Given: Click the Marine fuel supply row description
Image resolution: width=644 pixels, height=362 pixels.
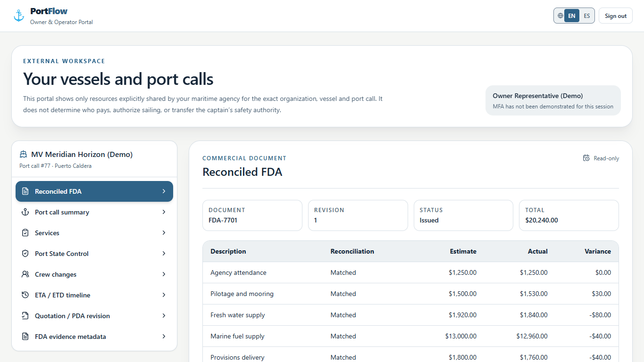Looking at the screenshot, I should click(237, 336).
